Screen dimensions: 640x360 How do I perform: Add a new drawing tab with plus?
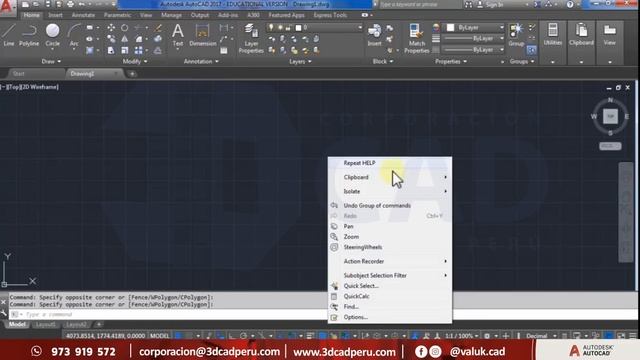(x=132, y=74)
